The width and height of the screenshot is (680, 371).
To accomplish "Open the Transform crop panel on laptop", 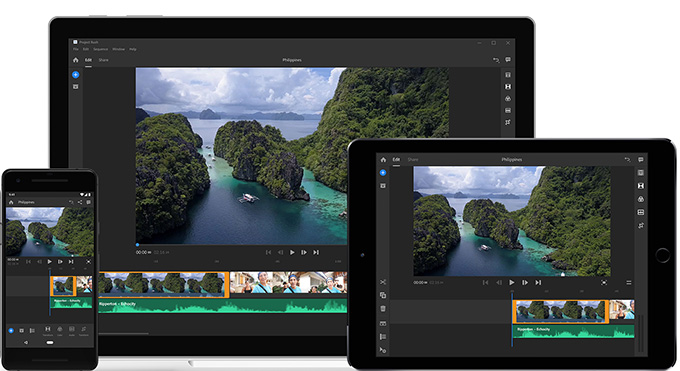I will click(508, 122).
